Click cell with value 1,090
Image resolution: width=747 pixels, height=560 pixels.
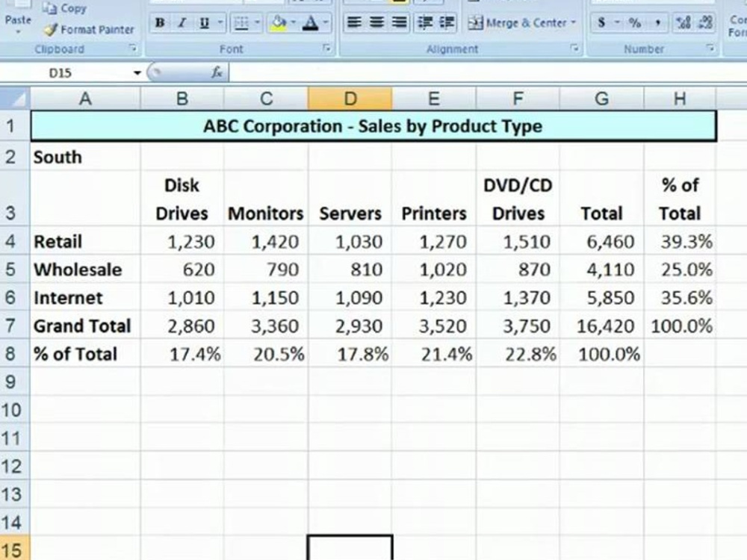pos(350,298)
